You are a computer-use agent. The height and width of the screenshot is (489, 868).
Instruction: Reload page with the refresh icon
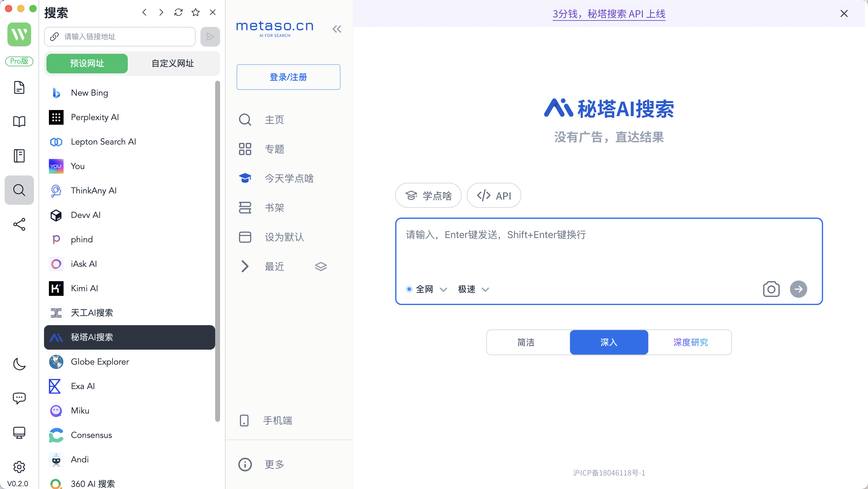(x=178, y=13)
